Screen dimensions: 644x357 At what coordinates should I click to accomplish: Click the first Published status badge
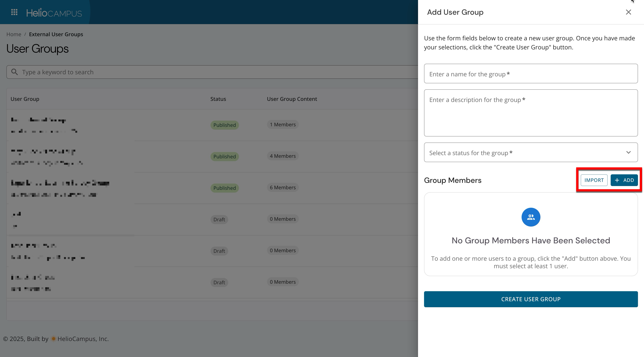pos(224,125)
